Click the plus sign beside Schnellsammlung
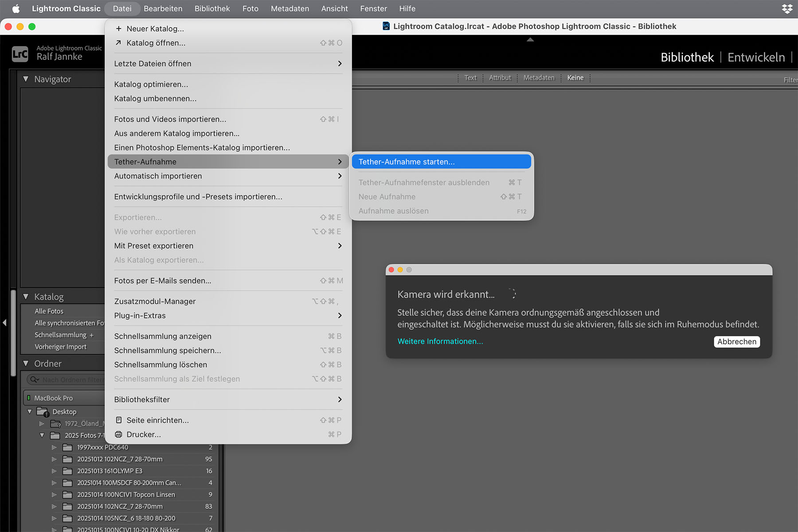Viewport: 798px width, 532px height. tap(92, 335)
